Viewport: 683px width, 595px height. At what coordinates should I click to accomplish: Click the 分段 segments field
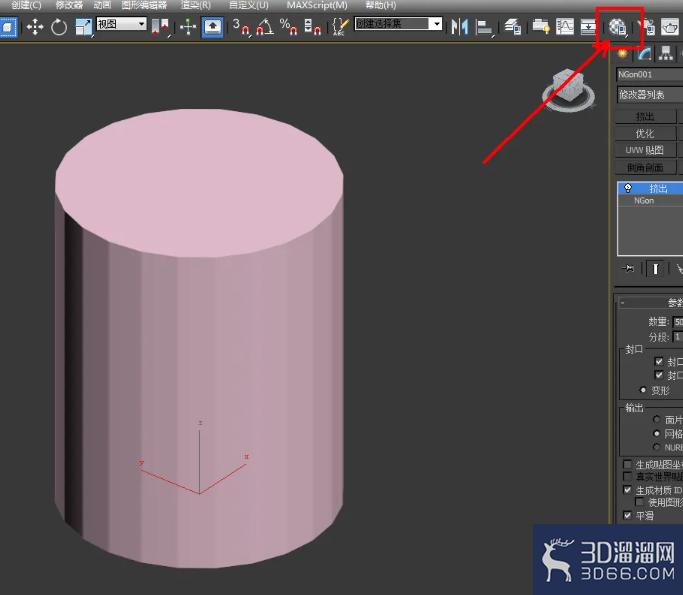pyautogui.click(x=678, y=337)
